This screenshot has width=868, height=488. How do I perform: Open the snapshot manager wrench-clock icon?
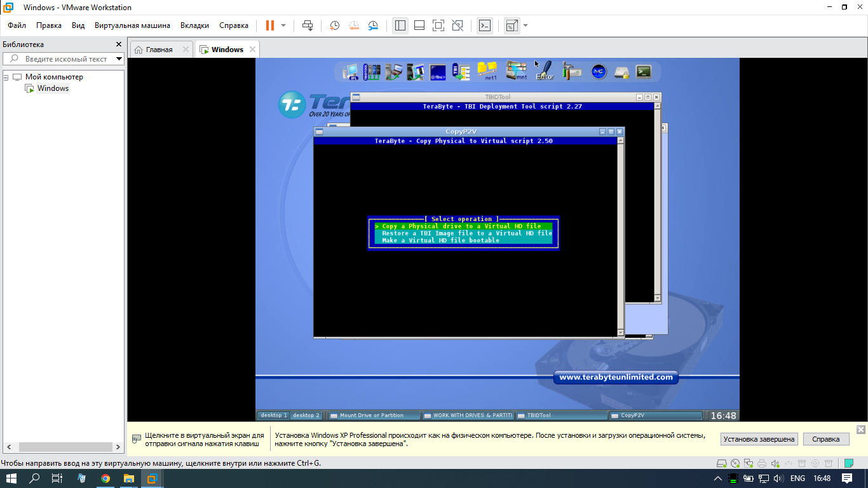[373, 25]
